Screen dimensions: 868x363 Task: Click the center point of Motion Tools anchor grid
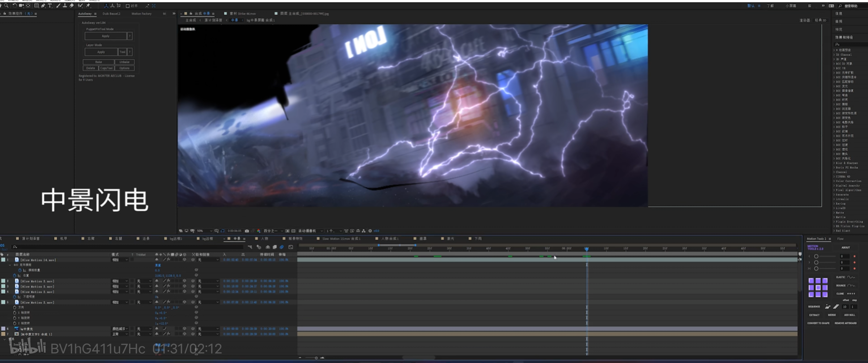[x=818, y=288]
